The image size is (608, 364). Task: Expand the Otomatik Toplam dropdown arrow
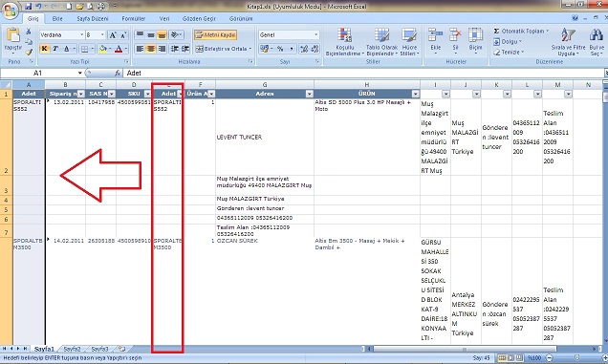click(x=547, y=31)
